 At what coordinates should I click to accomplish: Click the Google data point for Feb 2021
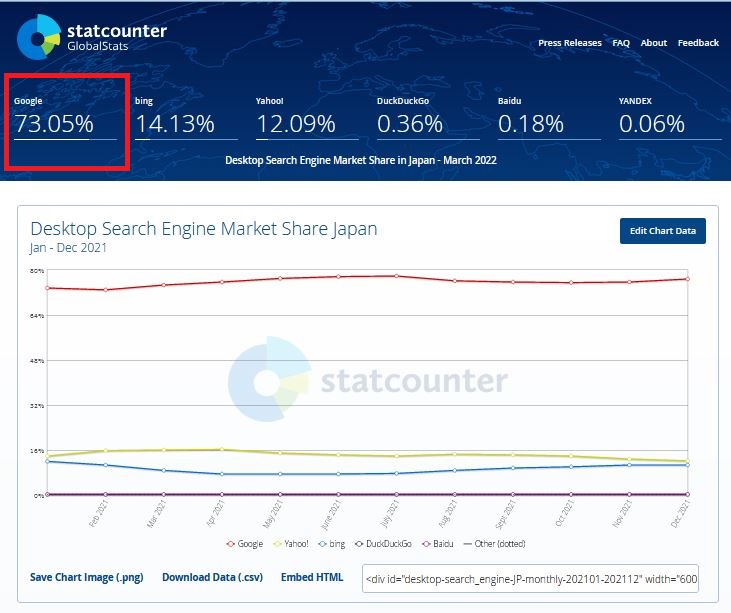pyautogui.click(x=105, y=290)
